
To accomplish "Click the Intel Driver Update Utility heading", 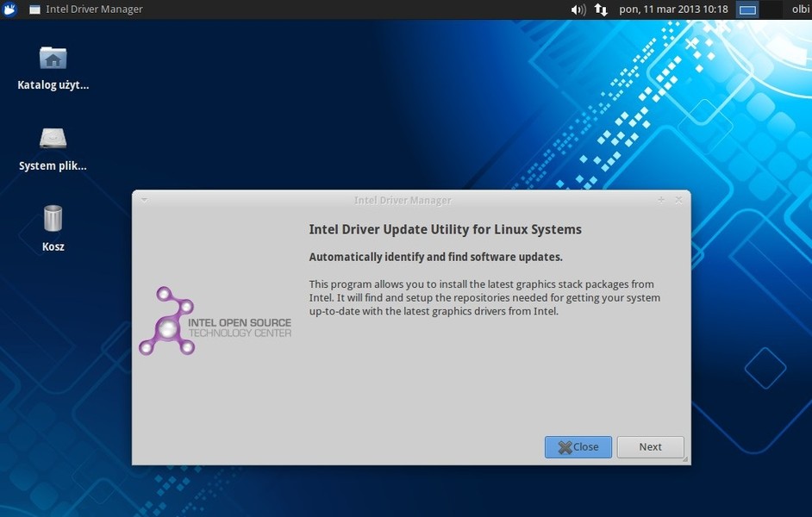I will 445,229.
